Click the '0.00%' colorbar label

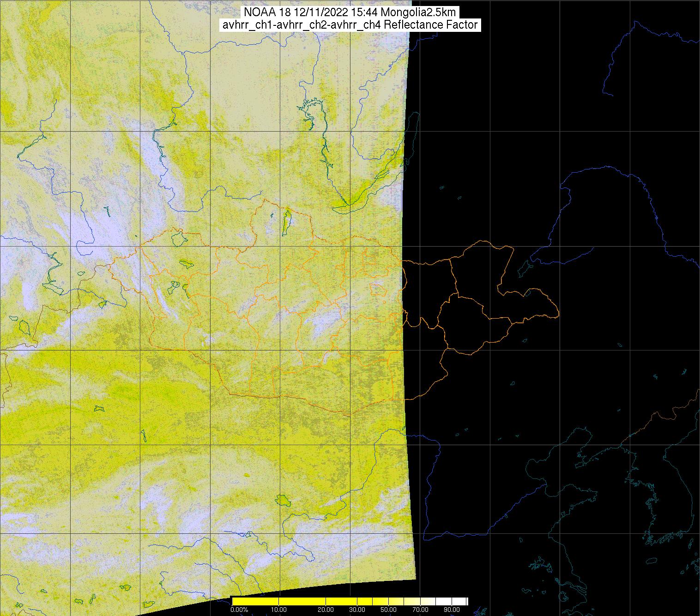point(239,610)
